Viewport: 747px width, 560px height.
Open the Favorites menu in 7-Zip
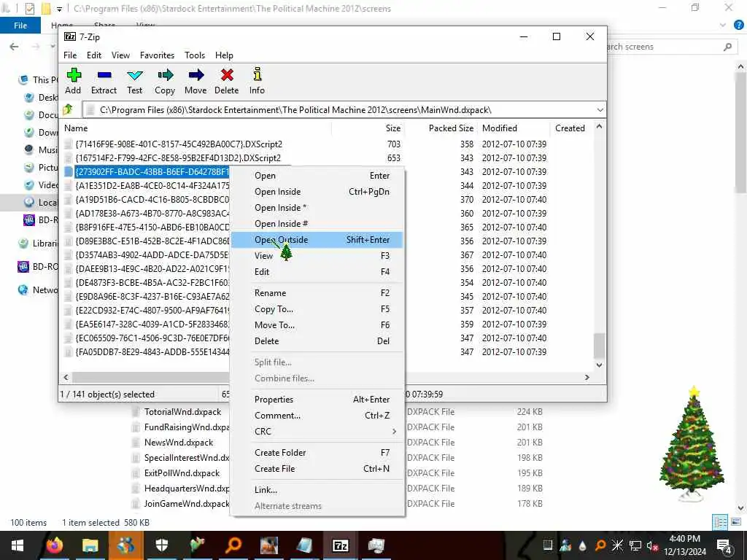click(158, 55)
